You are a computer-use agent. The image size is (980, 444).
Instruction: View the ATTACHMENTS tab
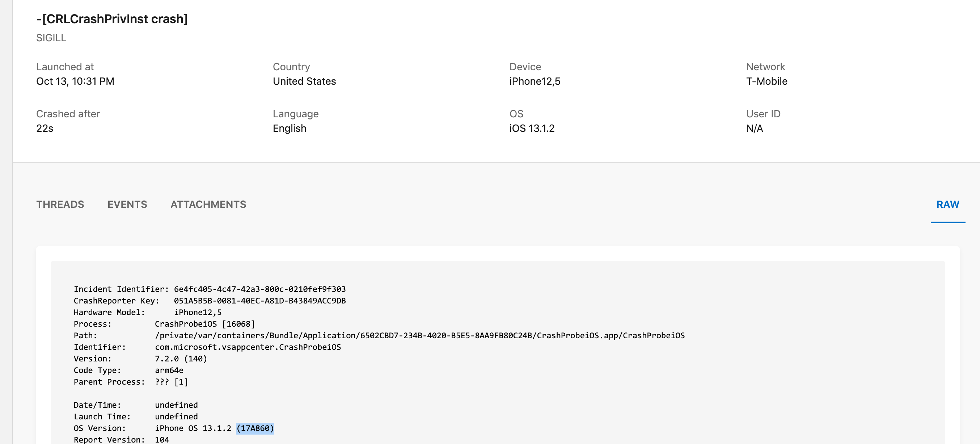pos(208,205)
